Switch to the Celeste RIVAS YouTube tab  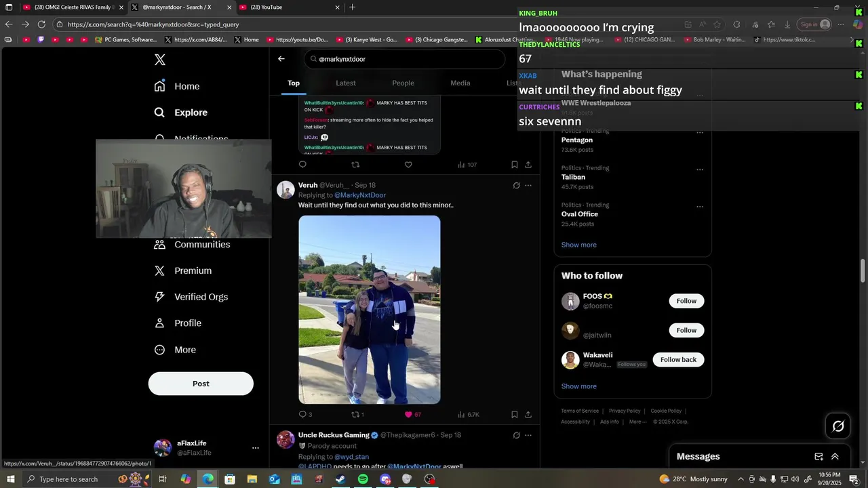[x=73, y=7]
